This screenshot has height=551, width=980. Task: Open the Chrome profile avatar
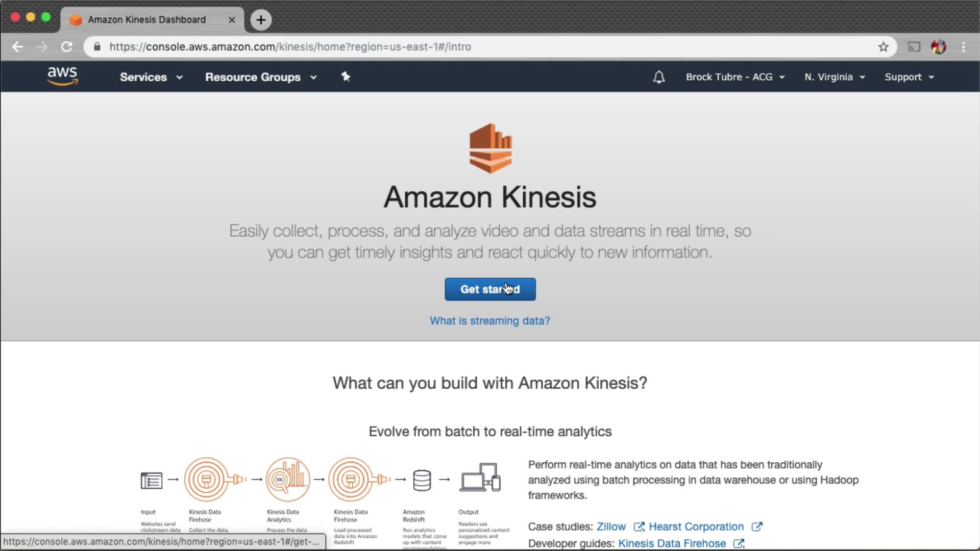coord(939,47)
